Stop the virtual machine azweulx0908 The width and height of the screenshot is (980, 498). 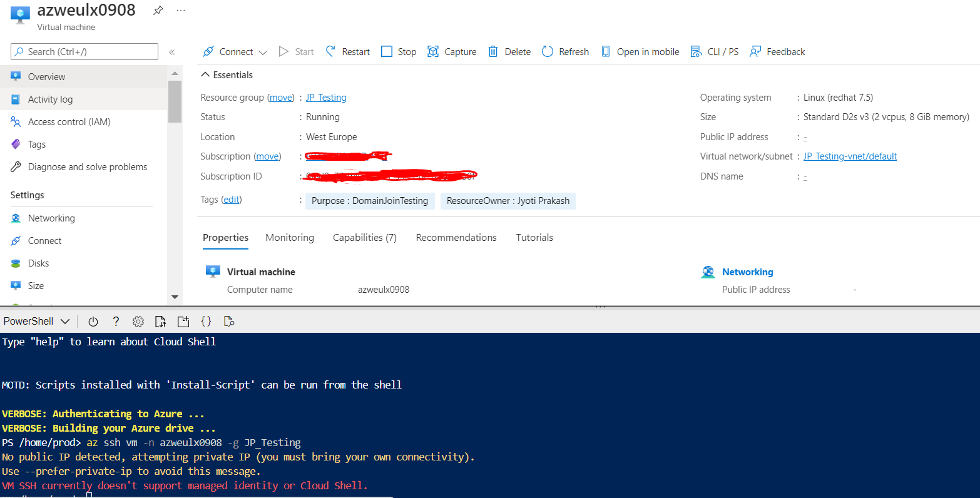click(398, 51)
